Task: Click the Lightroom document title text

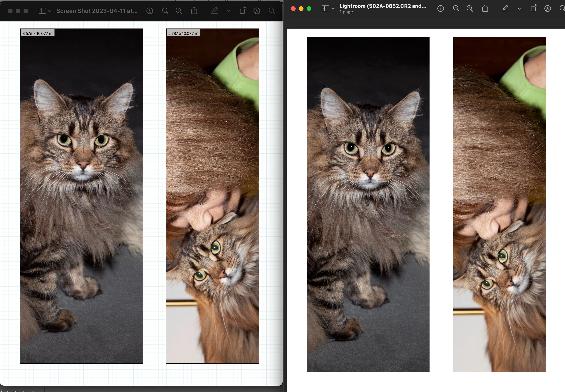Action: point(382,6)
